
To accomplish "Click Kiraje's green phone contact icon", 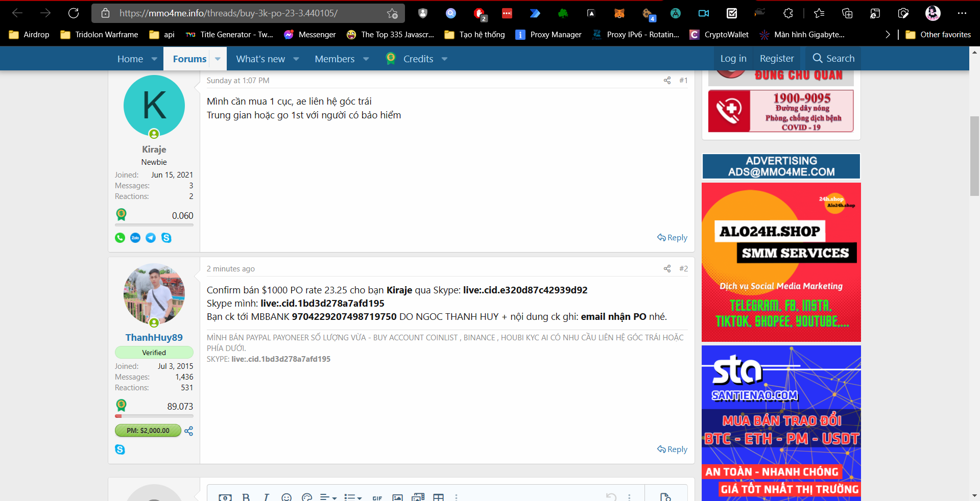I will coord(120,238).
